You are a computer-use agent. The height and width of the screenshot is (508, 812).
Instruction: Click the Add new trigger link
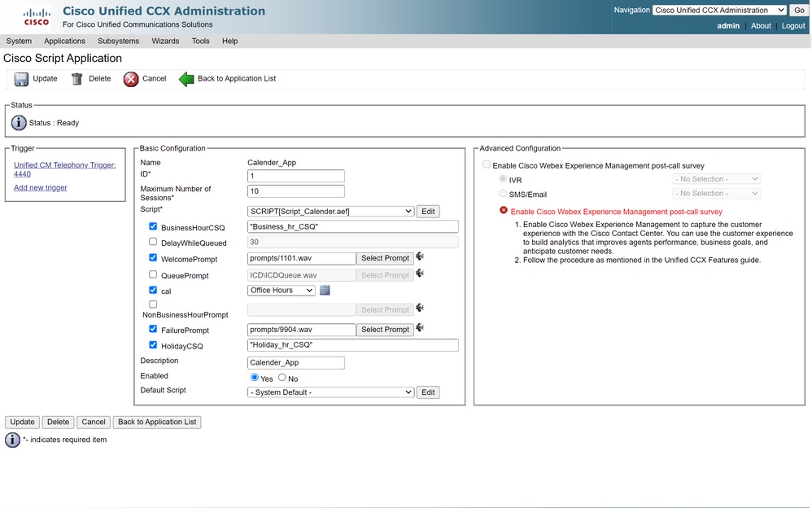(41, 187)
